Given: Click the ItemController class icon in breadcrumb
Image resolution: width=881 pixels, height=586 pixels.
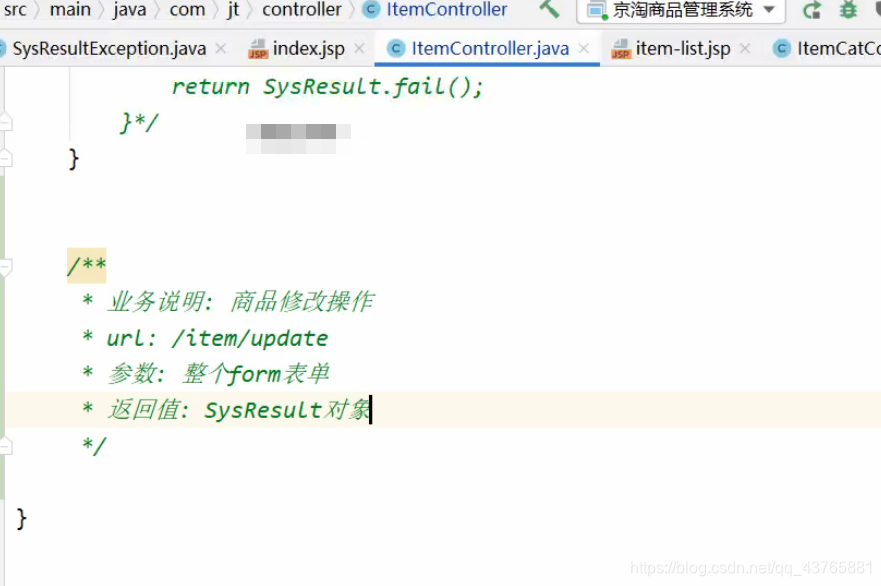Looking at the screenshot, I should [371, 10].
